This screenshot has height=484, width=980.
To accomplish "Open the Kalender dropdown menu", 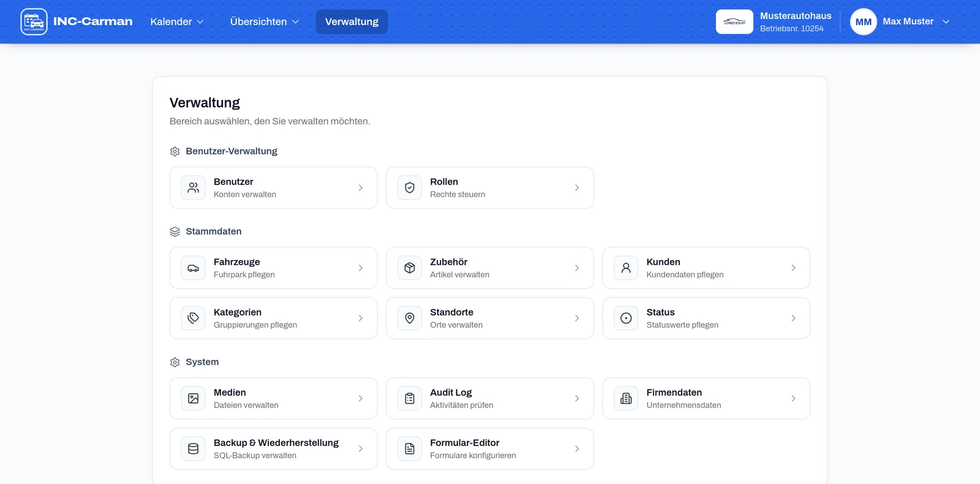I will pyautogui.click(x=177, y=22).
